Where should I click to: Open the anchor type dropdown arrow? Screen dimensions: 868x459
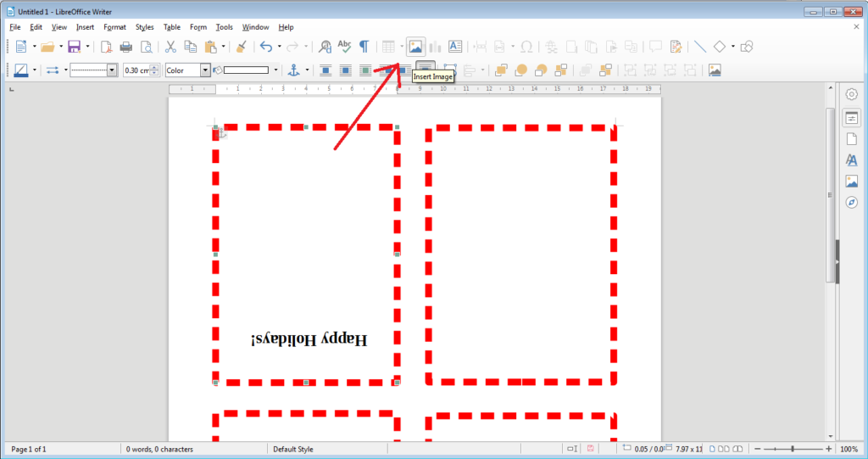307,70
